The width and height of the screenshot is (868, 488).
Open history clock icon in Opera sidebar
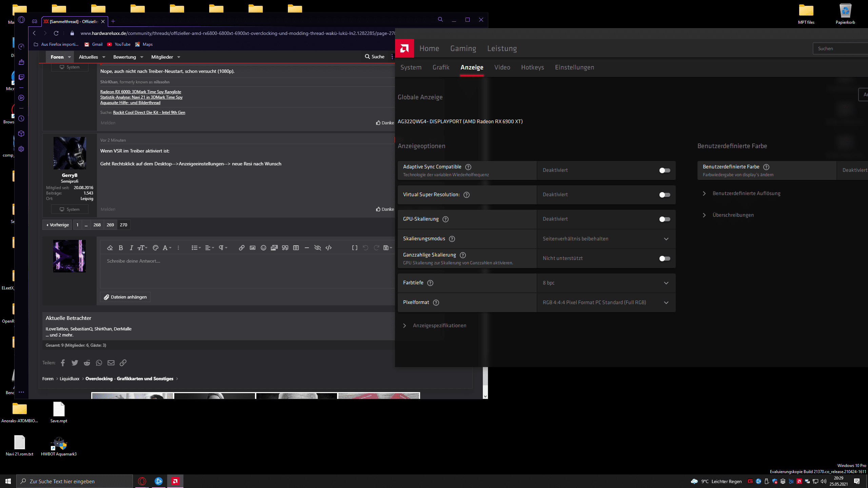pyautogui.click(x=21, y=119)
